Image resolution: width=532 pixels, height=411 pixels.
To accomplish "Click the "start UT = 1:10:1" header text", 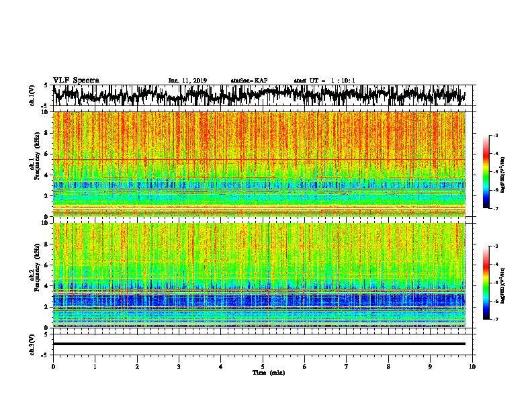I will click(324, 81).
